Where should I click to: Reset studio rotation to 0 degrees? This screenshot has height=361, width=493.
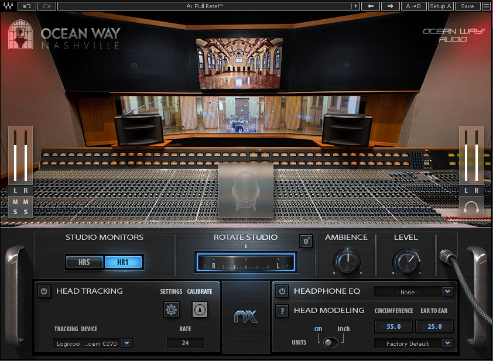coord(306,241)
